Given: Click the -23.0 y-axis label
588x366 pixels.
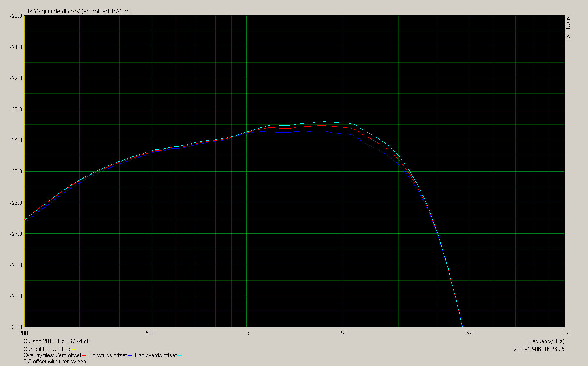Looking at the screenshot, I should 16,109.
